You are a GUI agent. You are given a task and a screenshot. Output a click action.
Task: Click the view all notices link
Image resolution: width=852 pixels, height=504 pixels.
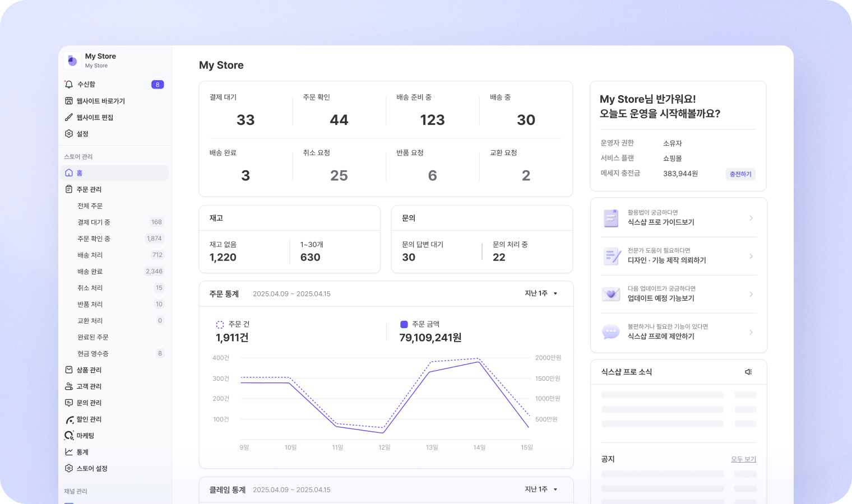pyautogui.click(x=743, y=459)
